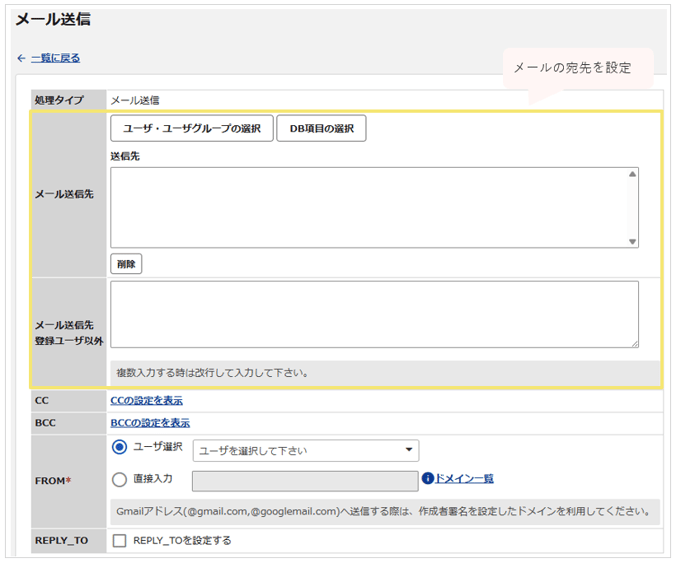Open the ユーザを選択して下さい dropdown
The image size is (676, 563).
point(306,450)
